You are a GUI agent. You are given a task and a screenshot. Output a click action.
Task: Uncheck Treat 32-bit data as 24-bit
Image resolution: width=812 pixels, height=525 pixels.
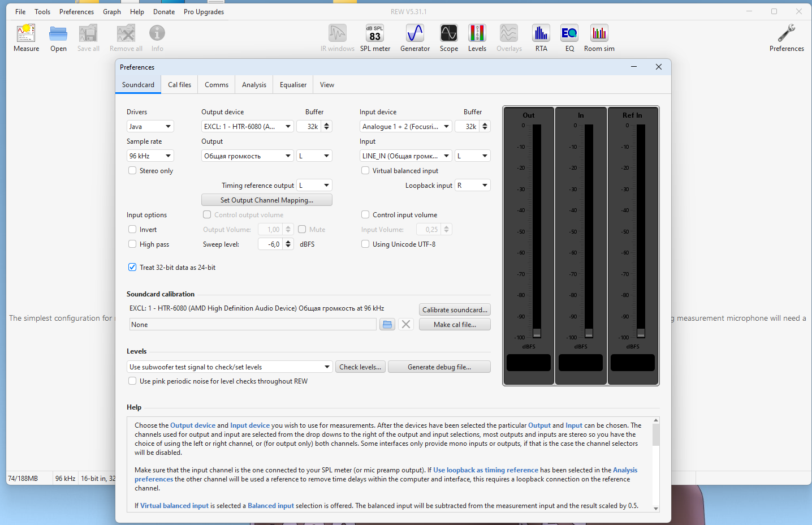(132, 268)
